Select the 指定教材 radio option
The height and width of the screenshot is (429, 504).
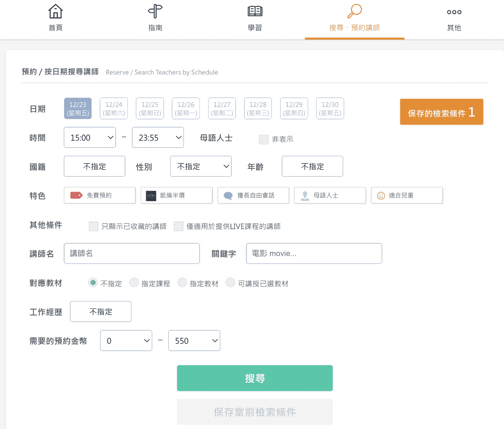point(182,283)
